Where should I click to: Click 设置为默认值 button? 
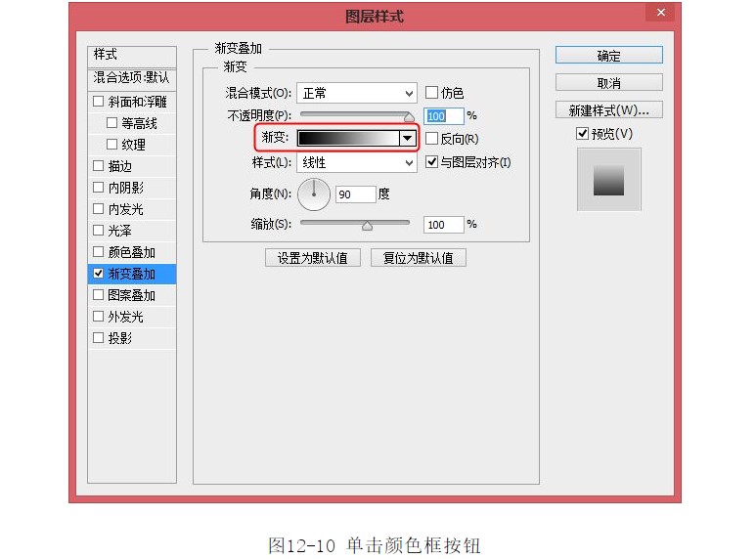tap(313, 258)
